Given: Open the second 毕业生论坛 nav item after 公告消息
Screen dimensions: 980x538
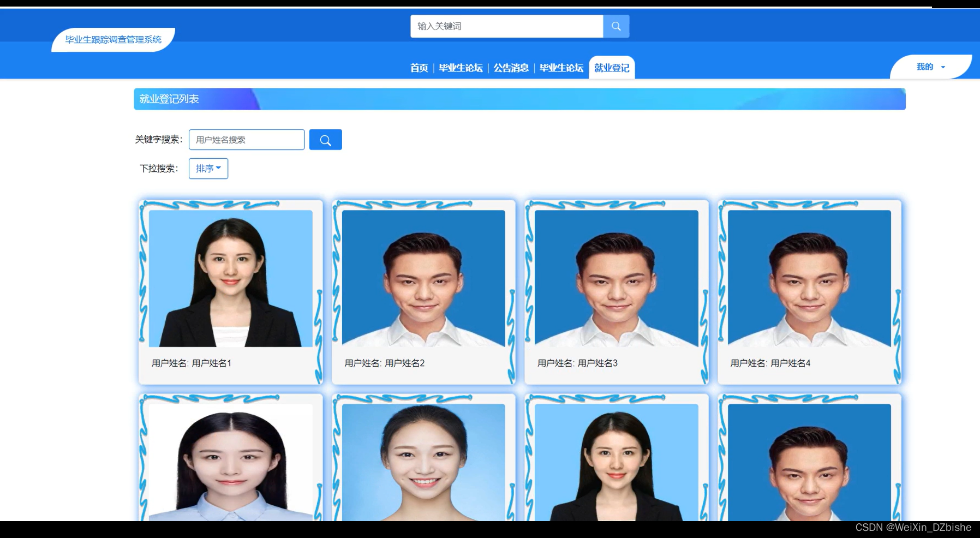Looking at the screenshot, I should coord(561,68).
